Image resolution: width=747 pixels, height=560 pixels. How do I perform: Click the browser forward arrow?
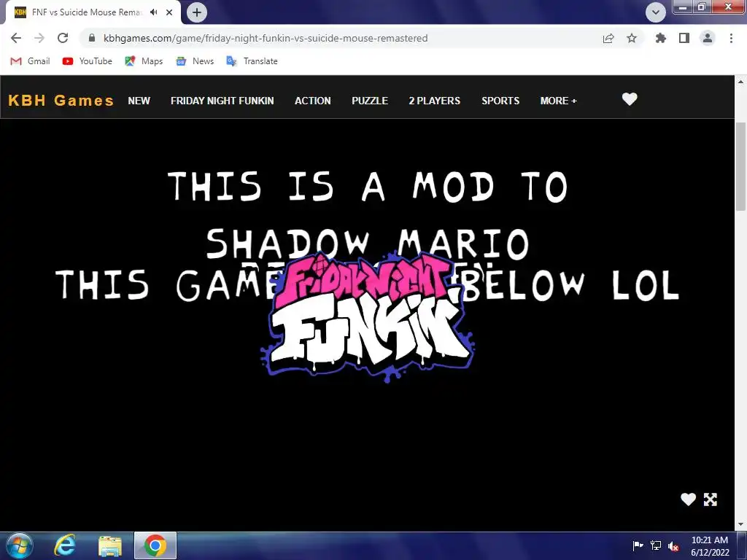click(39, 38)
